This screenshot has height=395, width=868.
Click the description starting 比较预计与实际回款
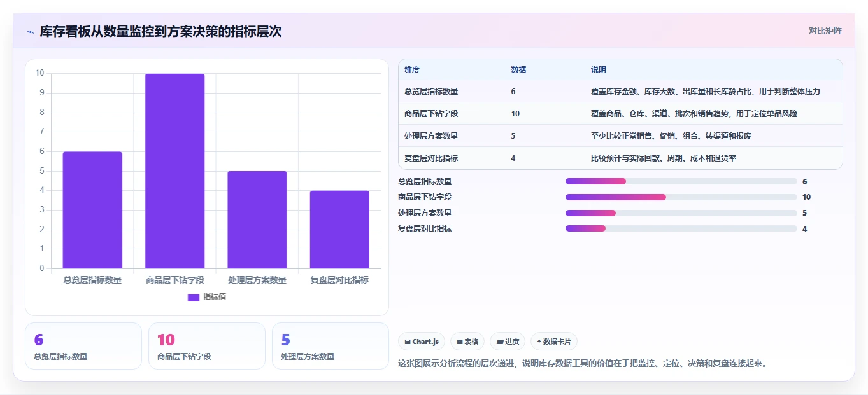[664, 158]
